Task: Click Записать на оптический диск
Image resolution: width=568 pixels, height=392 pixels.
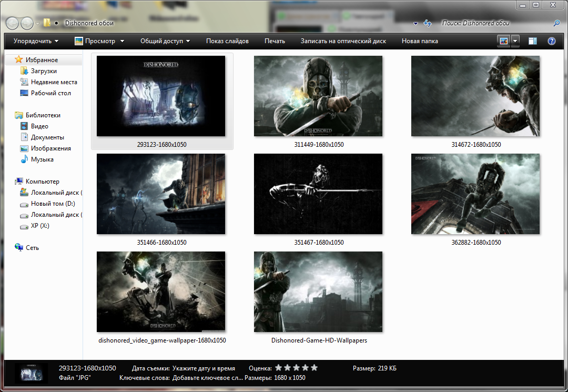Action: coord(343,41)
